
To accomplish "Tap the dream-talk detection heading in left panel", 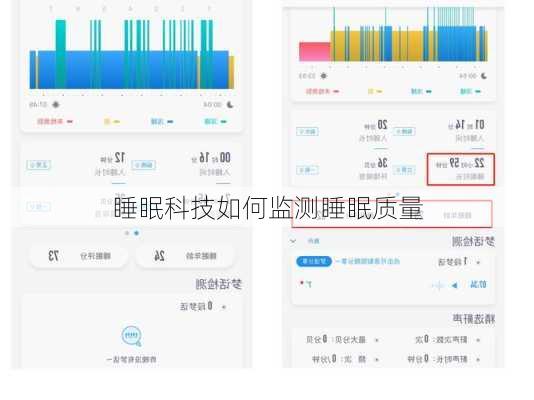I will (x=218, y=284).
